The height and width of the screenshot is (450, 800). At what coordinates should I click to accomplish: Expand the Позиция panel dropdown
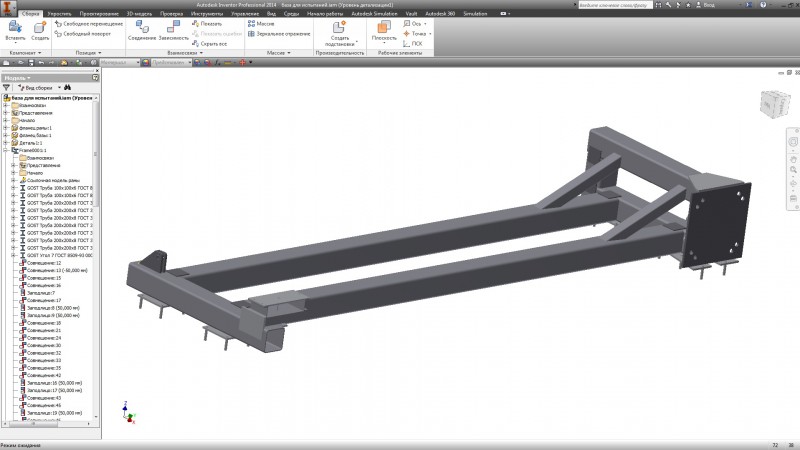88,53
